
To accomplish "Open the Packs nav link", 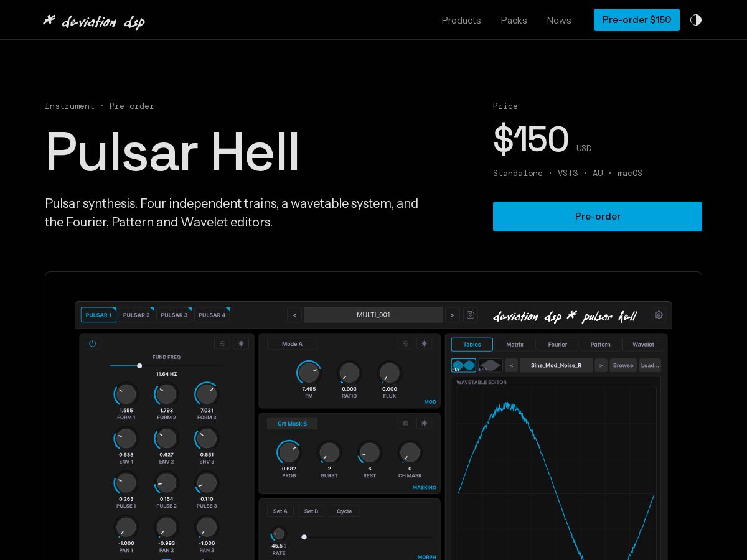I will tap(514, 20).
